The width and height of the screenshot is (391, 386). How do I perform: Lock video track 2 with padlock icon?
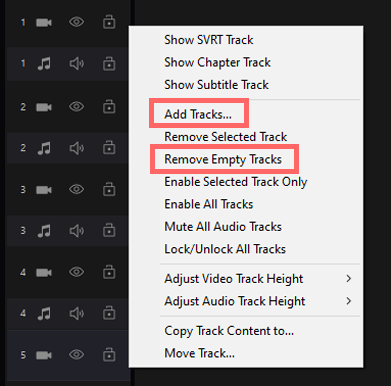[x=109, y=107]
